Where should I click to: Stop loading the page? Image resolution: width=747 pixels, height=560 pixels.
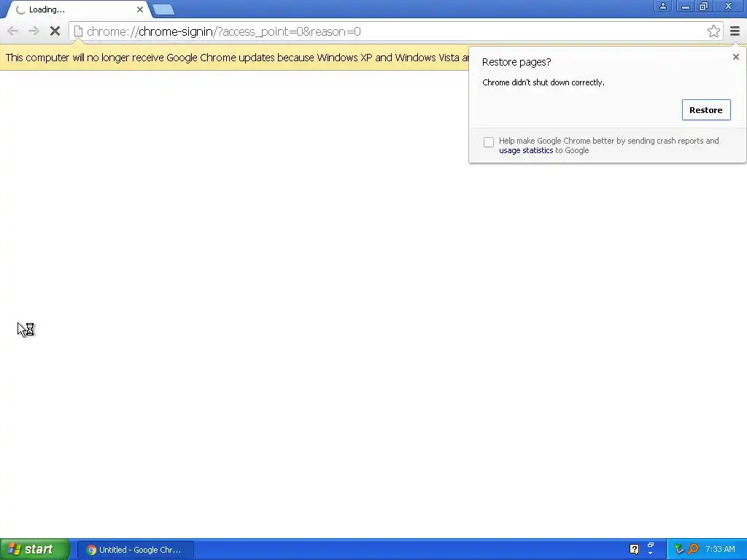point(55,31)
